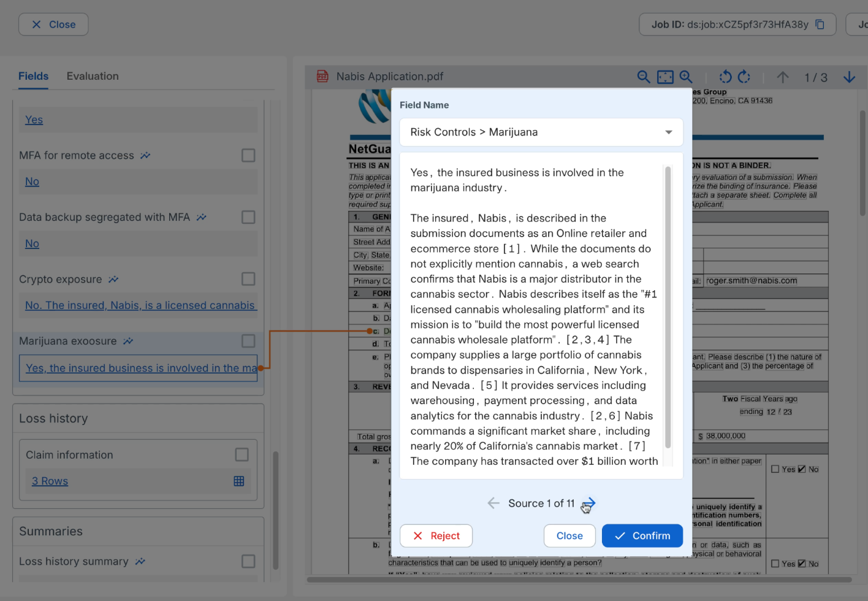Click the roger.smith@nabis.com email in PDF

tap(752, 281)
